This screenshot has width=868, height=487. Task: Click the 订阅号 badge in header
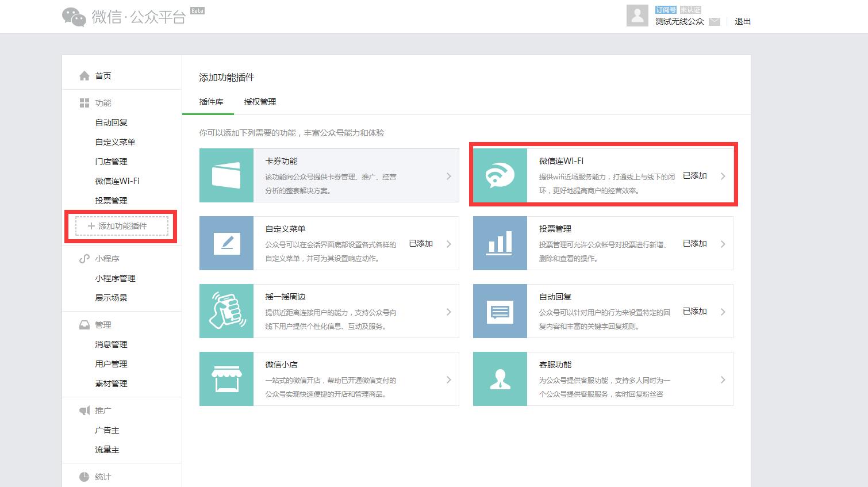click(666, 10)
